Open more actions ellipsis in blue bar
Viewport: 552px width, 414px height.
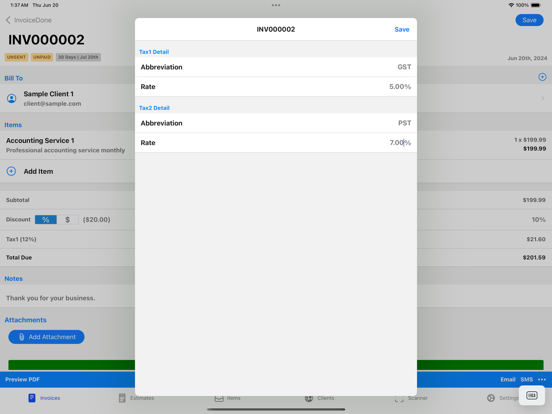[542, 380]
